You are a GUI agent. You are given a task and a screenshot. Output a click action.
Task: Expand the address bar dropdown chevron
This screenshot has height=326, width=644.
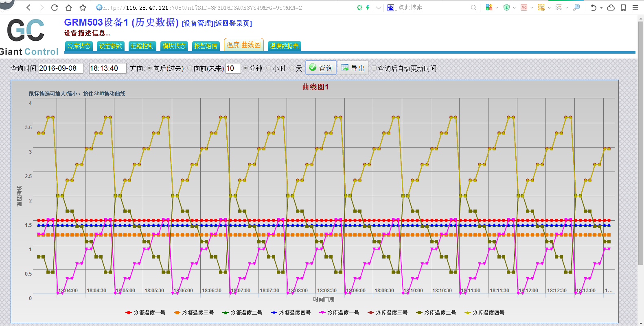pos(379,7)
